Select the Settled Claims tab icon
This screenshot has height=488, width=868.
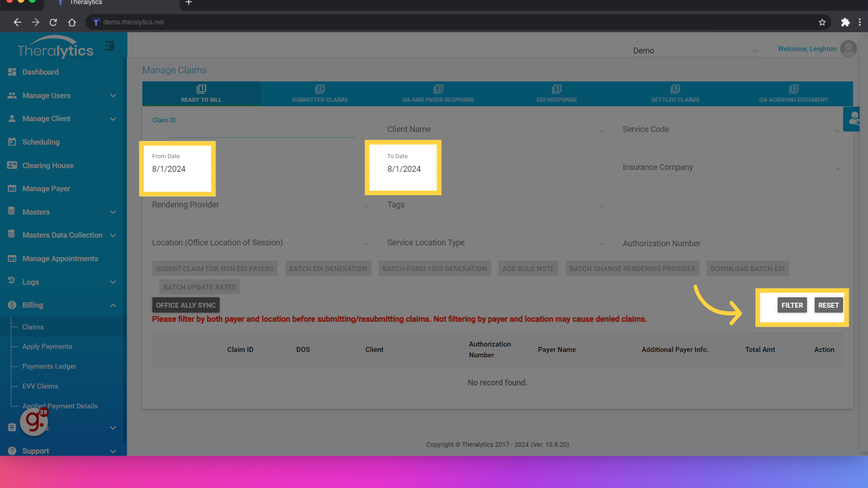click(675, 89)
